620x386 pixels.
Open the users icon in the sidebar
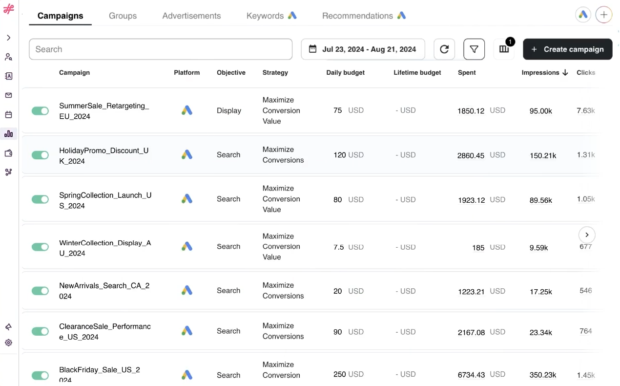click(x=8, y=57)
